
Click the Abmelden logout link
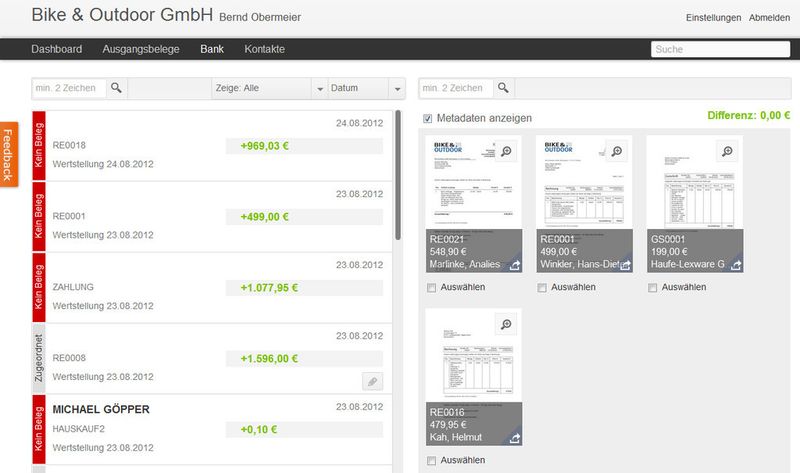pos(769,17)
